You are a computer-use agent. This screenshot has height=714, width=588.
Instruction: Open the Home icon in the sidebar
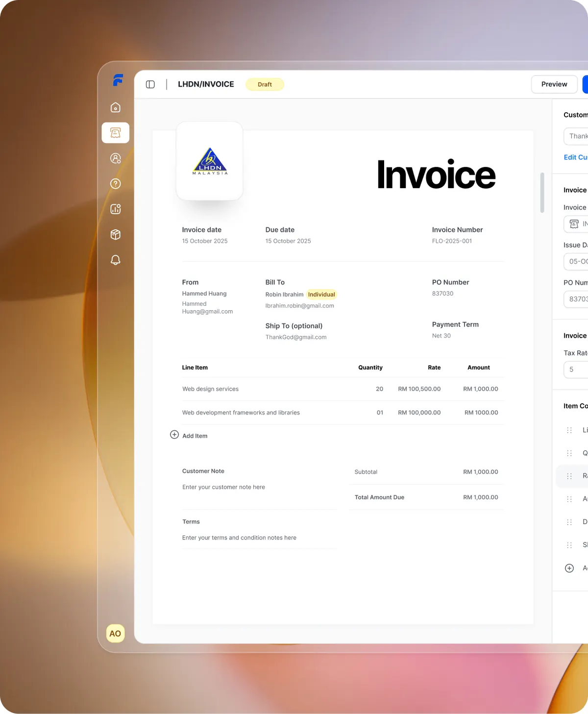pos(116,107)
